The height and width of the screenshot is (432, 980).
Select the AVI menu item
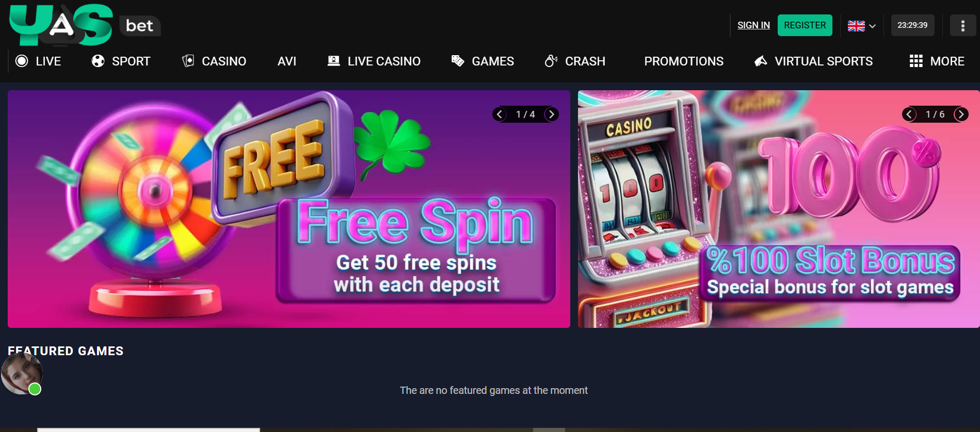[x=287, y=61]
